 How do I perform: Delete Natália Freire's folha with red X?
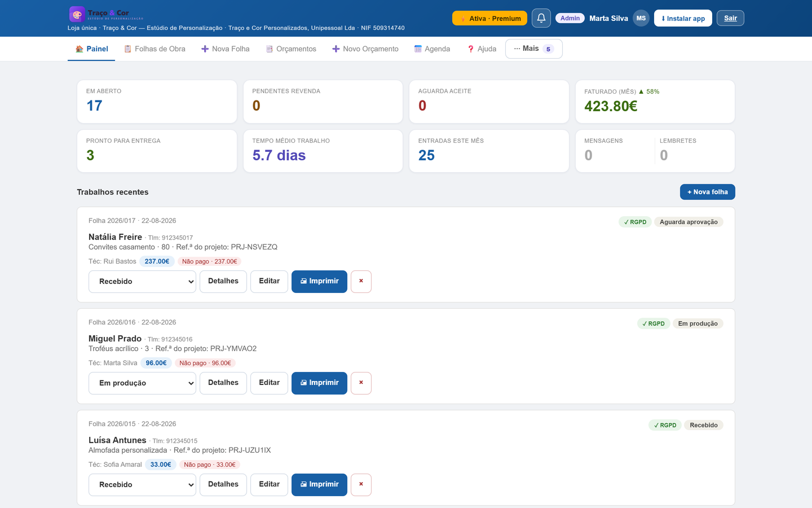[x=361, y=281]
